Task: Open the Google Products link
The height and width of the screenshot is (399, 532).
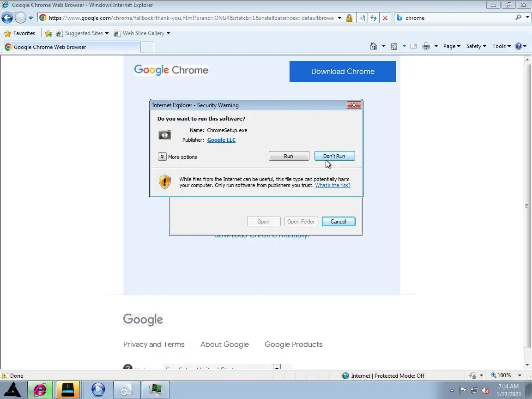Action: [x=294, y=345]
